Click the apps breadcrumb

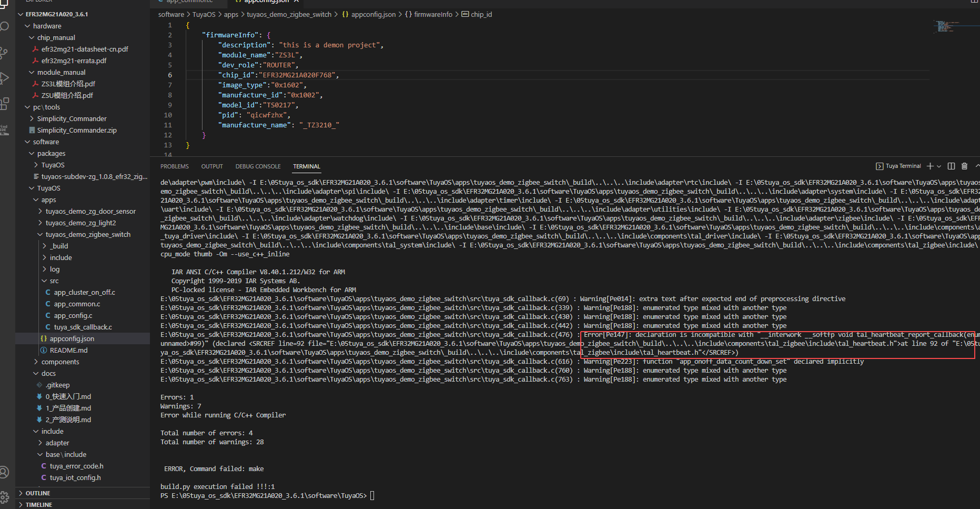pos(231,14)
